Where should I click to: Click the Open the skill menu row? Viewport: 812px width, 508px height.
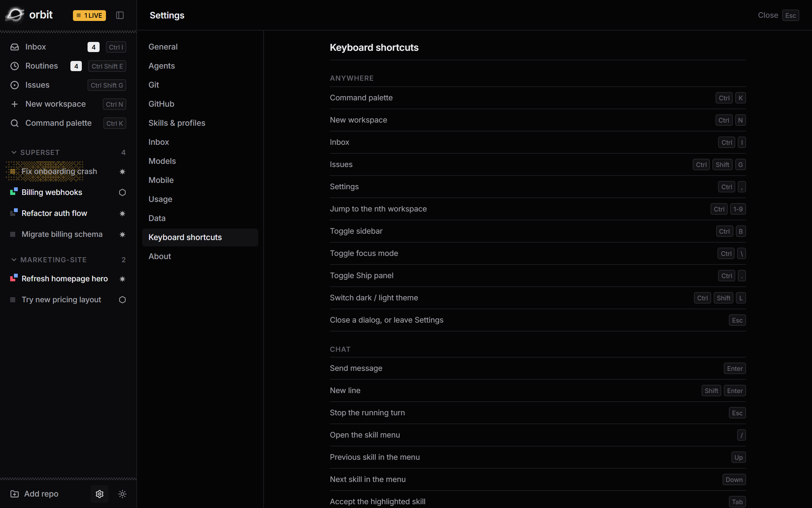point(538,435)
